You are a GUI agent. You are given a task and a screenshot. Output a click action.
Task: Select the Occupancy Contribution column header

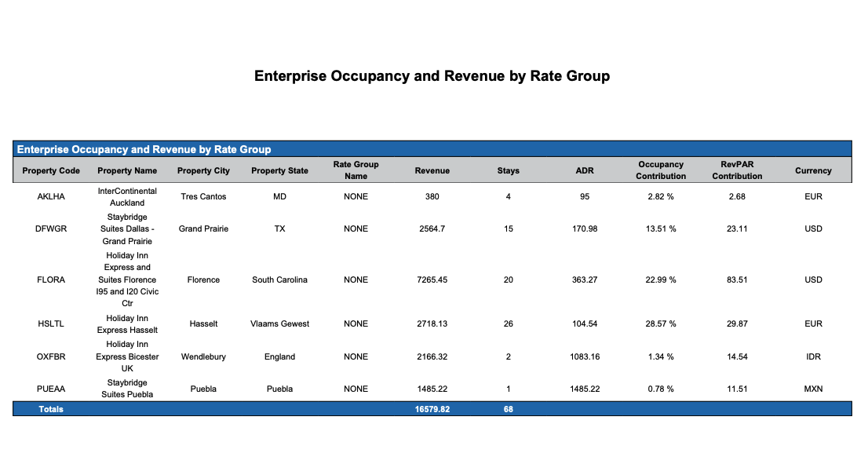[661, 170]
